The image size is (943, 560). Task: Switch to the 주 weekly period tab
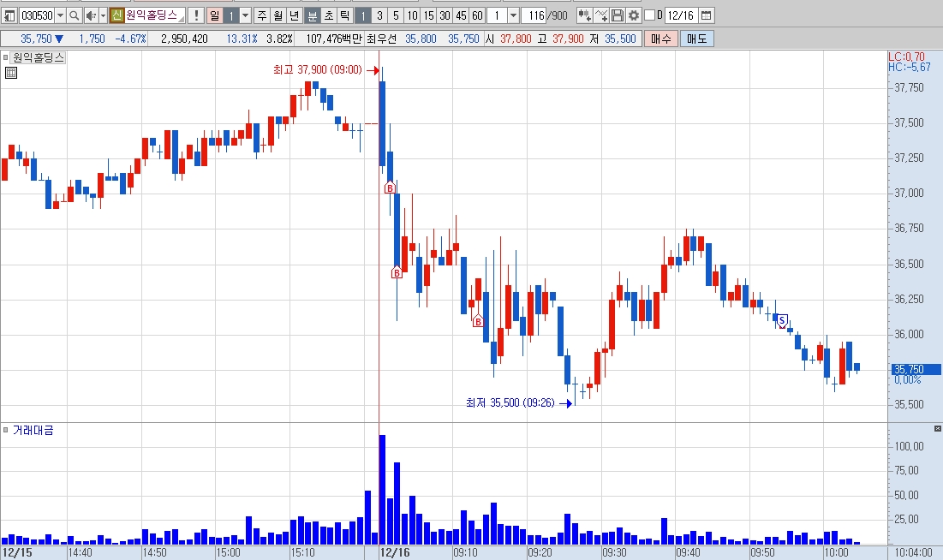coord(262,15)
